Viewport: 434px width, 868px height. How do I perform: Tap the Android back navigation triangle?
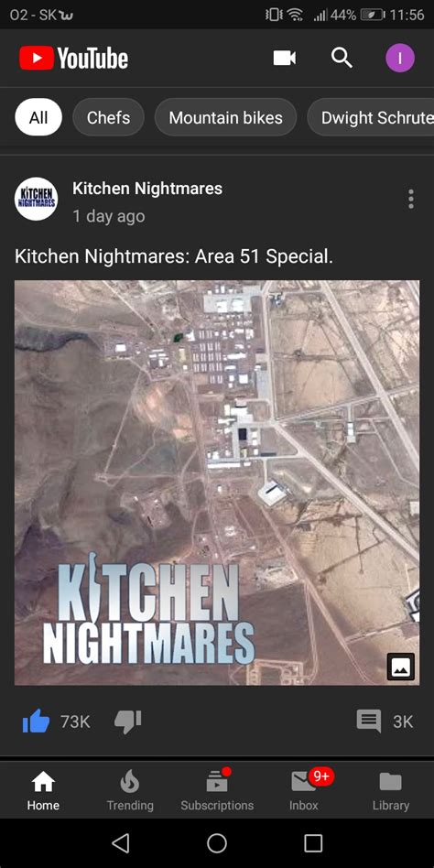pyautogui.click(x=120, y=843)
